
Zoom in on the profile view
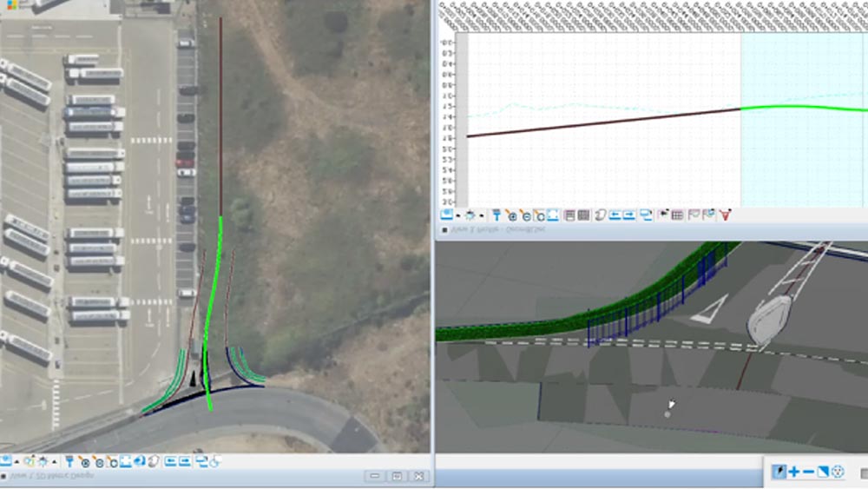pos(511,216)
